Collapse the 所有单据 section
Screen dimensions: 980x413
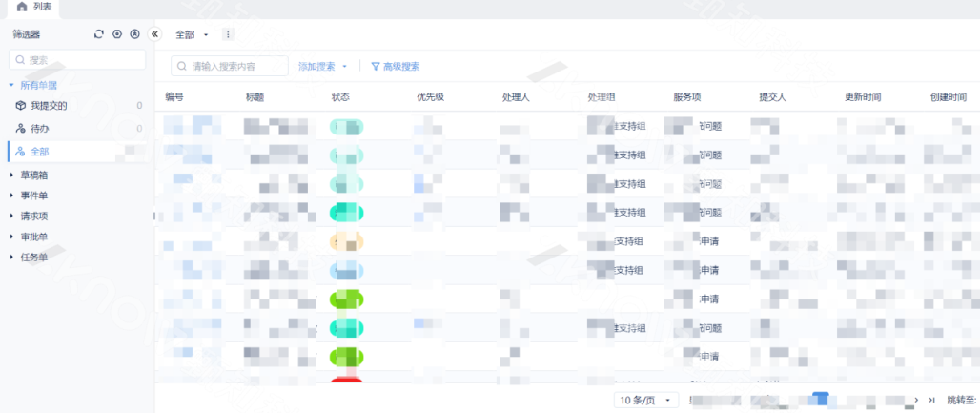click(x=11, y=85)
